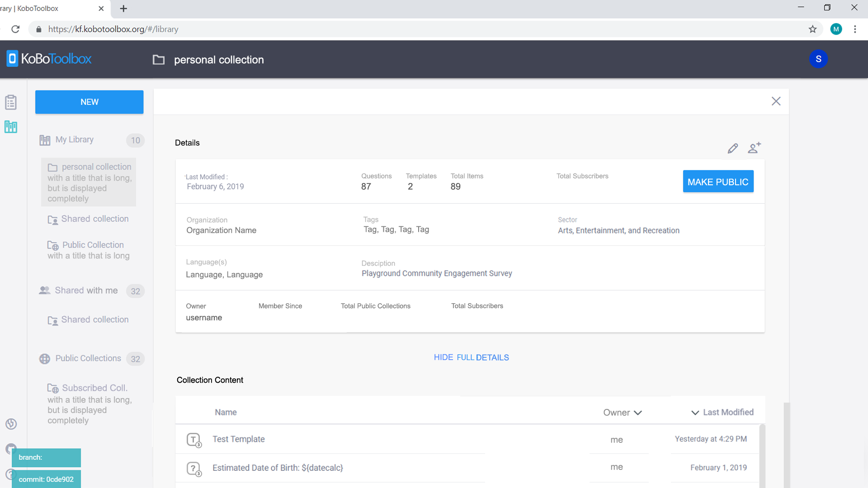Select My Library section
Viewport: 868px width, 488px height.
75,140
